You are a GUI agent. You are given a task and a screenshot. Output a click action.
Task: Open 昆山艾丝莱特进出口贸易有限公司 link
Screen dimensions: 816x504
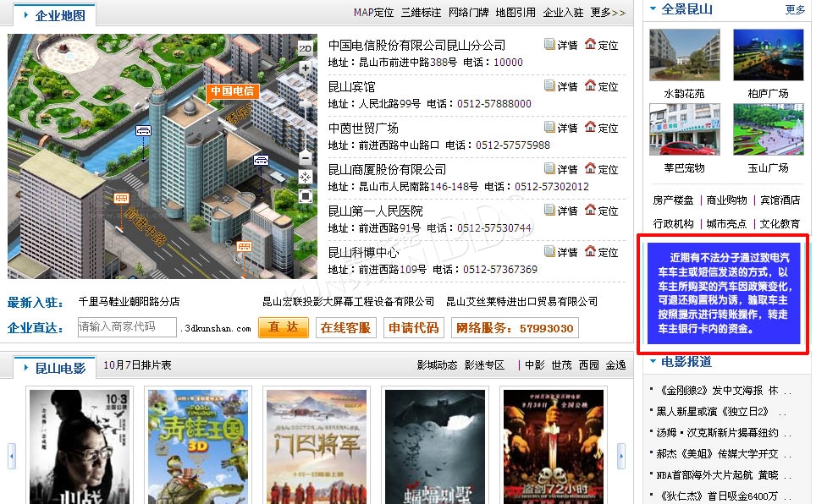[x=522, y=302]
